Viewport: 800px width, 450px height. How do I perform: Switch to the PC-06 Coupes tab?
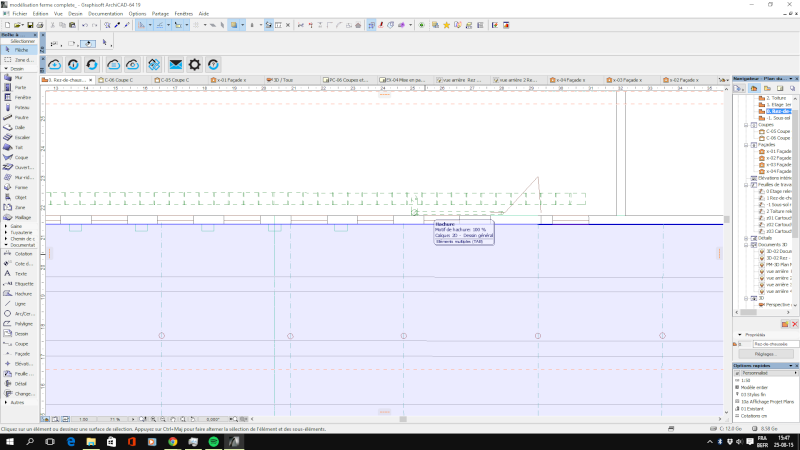click(348, 80)
